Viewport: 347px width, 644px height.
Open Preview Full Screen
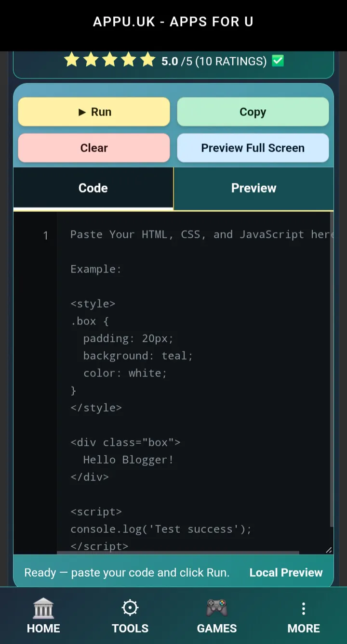point(253,148)
